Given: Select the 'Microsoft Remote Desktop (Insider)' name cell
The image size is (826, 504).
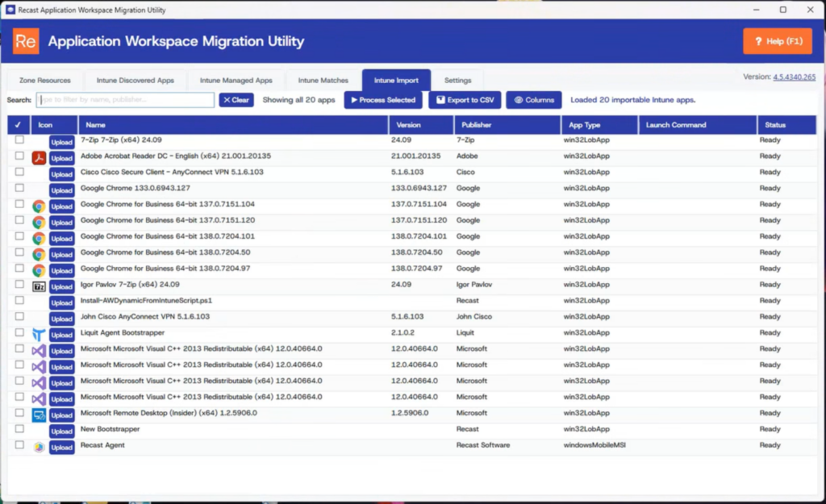Looking at the screenshot, I should (169, 413).
